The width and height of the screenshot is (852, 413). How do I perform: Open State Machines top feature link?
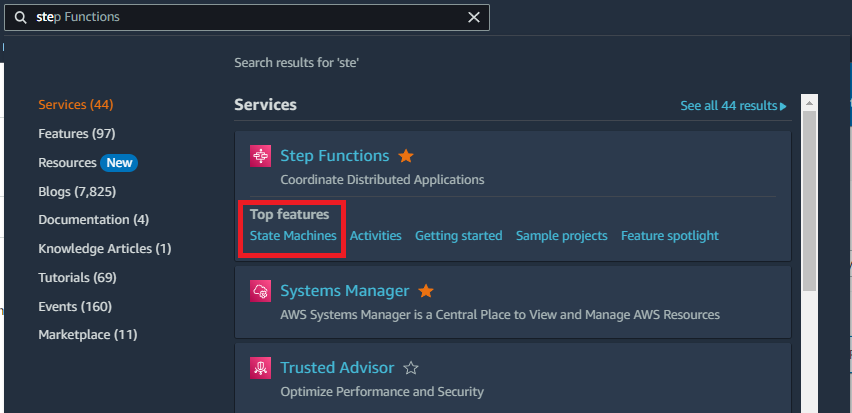click(x=293, y=236)
